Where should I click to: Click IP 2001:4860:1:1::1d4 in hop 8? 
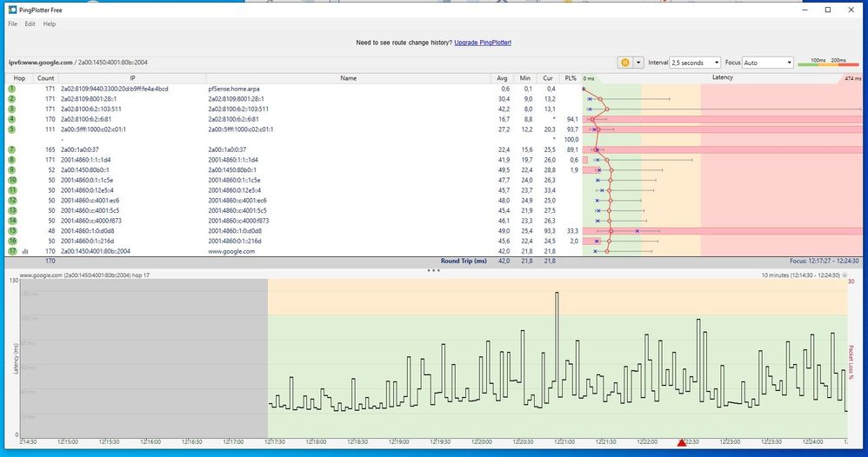85,160
